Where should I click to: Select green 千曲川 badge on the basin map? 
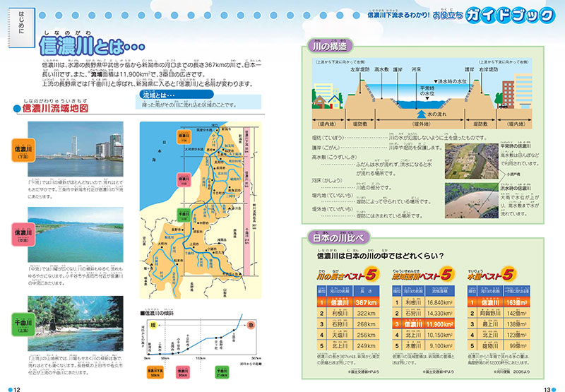click(x=184, y=215)
